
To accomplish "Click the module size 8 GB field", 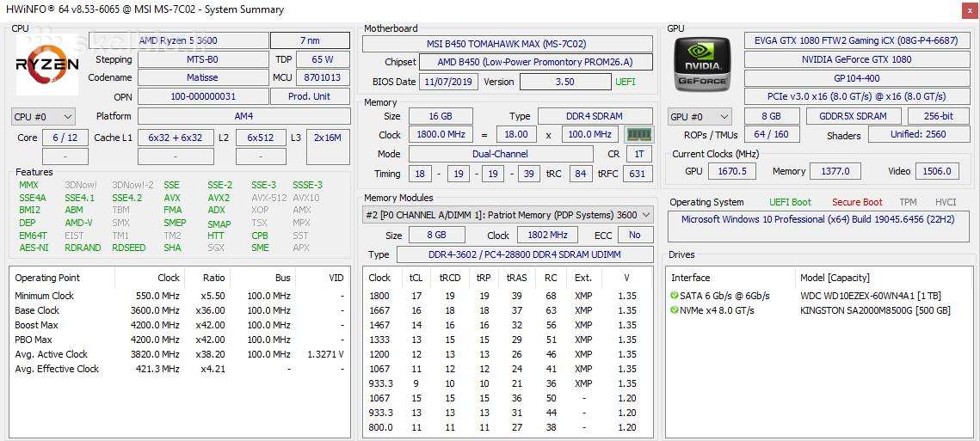I will point(437,235).
